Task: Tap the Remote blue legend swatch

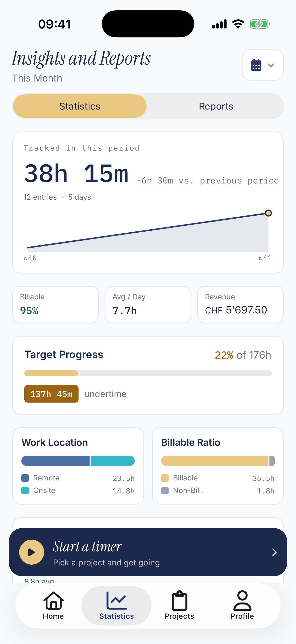Action: click(25, 478)
